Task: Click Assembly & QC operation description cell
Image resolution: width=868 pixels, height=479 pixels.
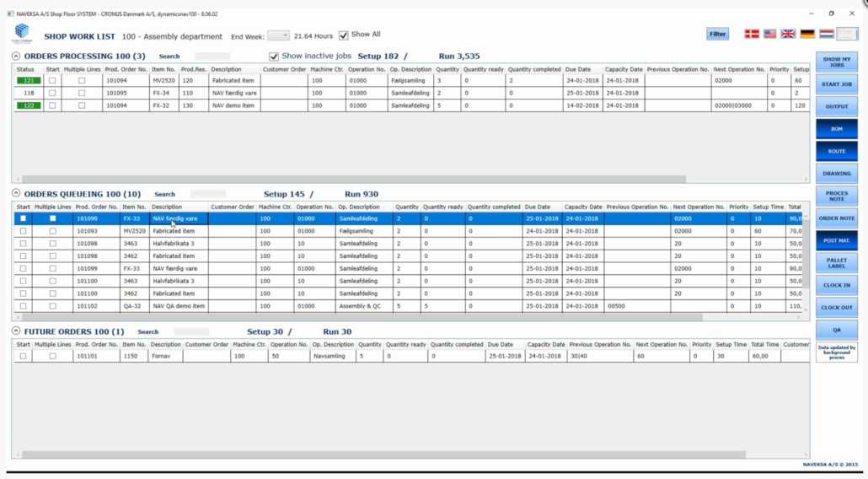Action: click(x=364, y=305)
